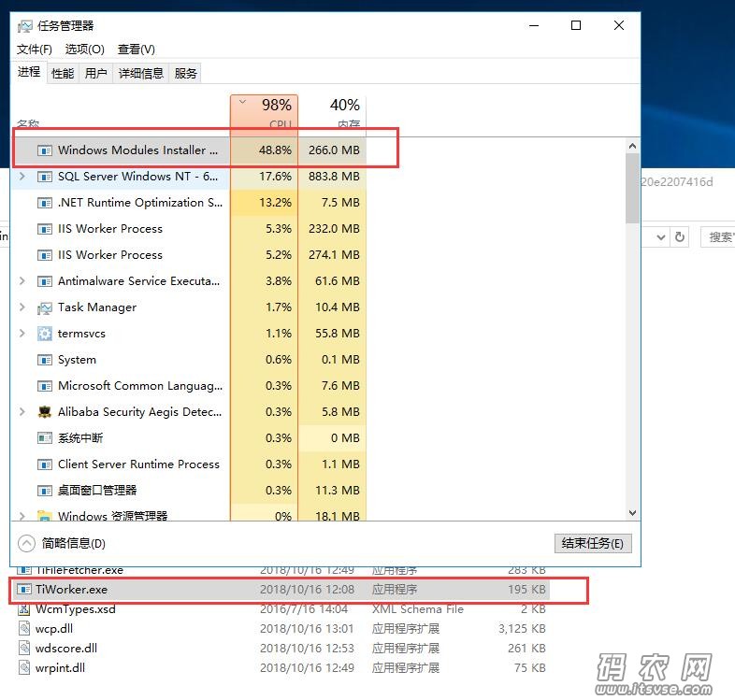Select the wcp.dll file name in Explorer
The image size is (735, 700).
[x=54, y=629]
